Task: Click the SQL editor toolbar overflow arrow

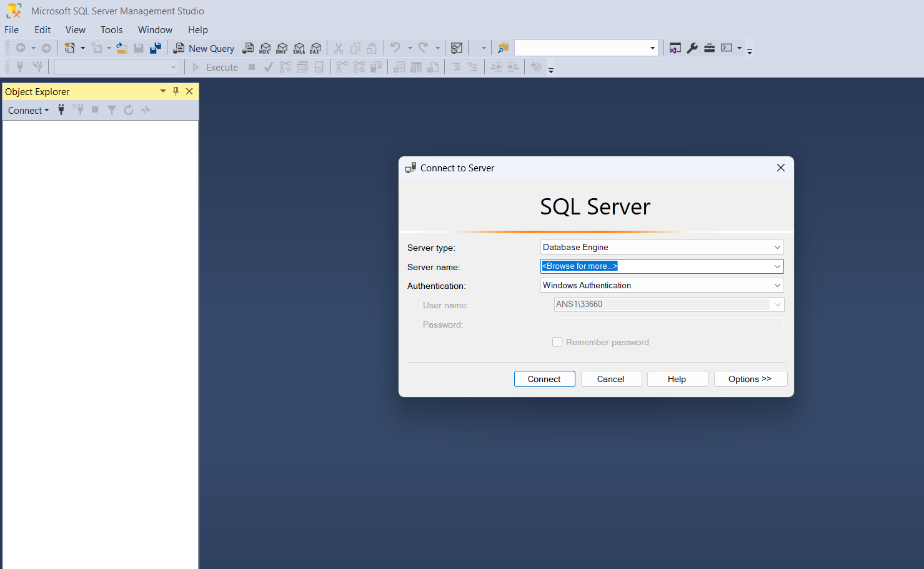Action: [x=551, y=69]
